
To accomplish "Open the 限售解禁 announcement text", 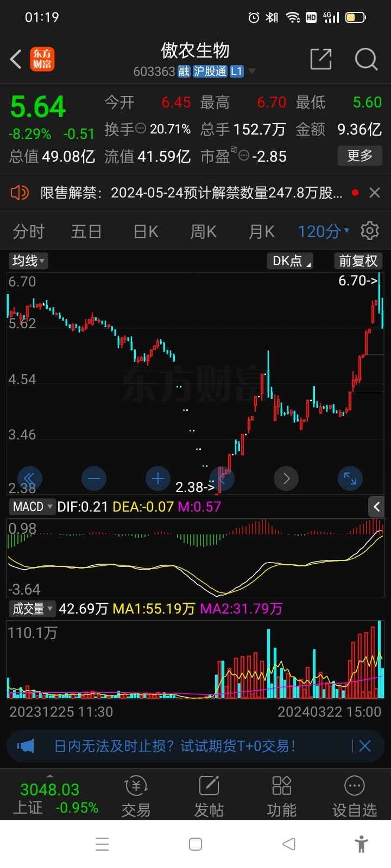I will click(x=191, y=193).
